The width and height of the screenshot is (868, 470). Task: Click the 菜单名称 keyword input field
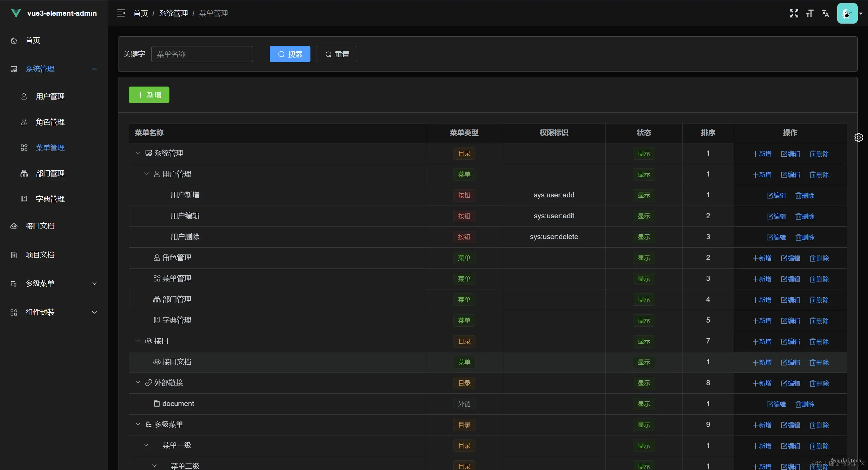click(202, 54)
